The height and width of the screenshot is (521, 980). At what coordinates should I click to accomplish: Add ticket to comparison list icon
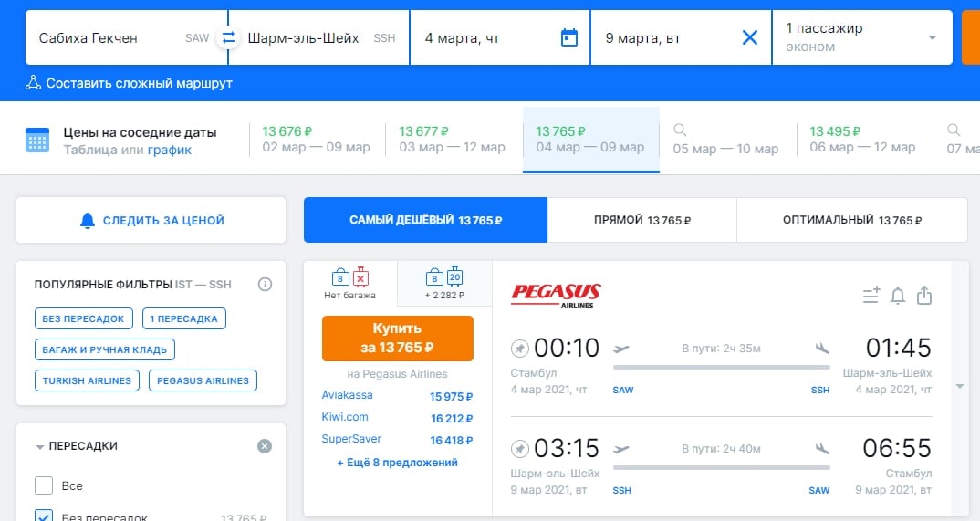click(x=871, y=295)
